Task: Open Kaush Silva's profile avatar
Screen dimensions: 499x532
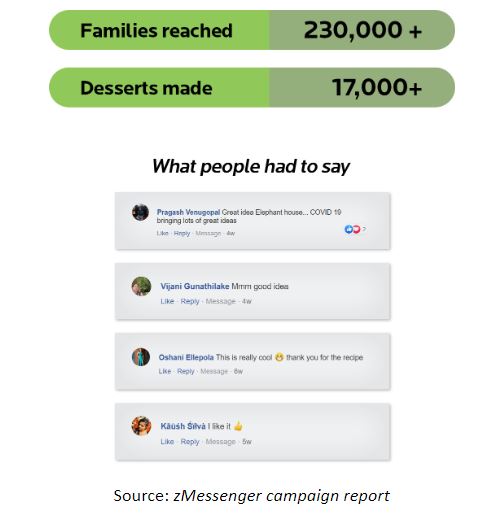Action: [141, 426]
